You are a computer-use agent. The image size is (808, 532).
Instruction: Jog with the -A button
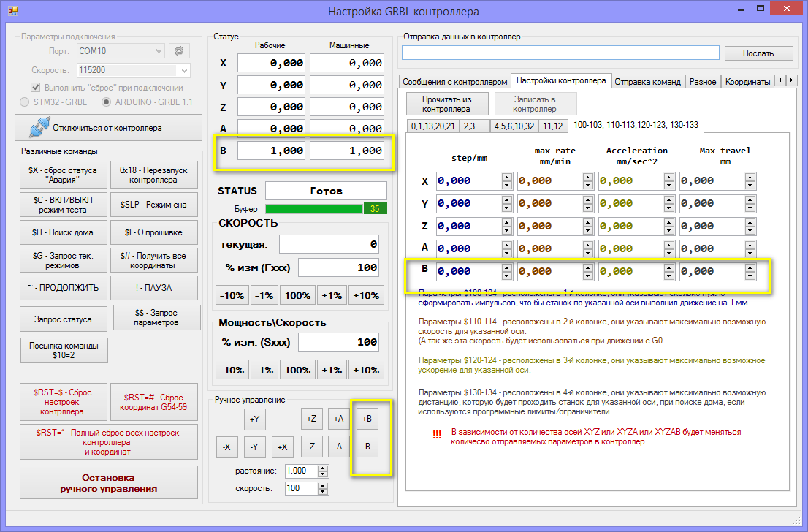(x=338, y=446)
